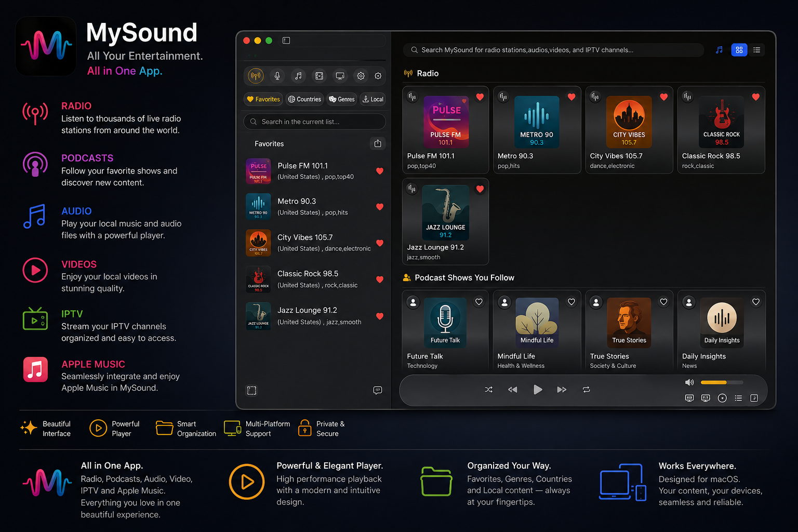The width and height of the screenshot is (798, 532).
Task: Toggle the heart on the Metro 90.3 card
Action: click(571, 97)
